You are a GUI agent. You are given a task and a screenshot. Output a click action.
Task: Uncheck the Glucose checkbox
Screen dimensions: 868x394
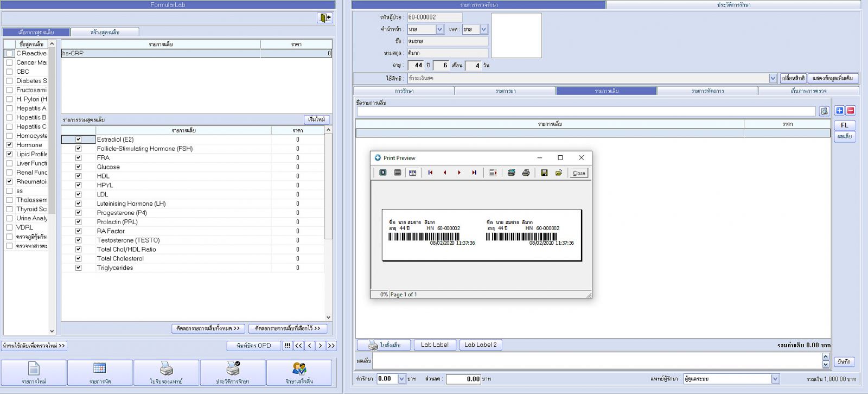point(78,167)
